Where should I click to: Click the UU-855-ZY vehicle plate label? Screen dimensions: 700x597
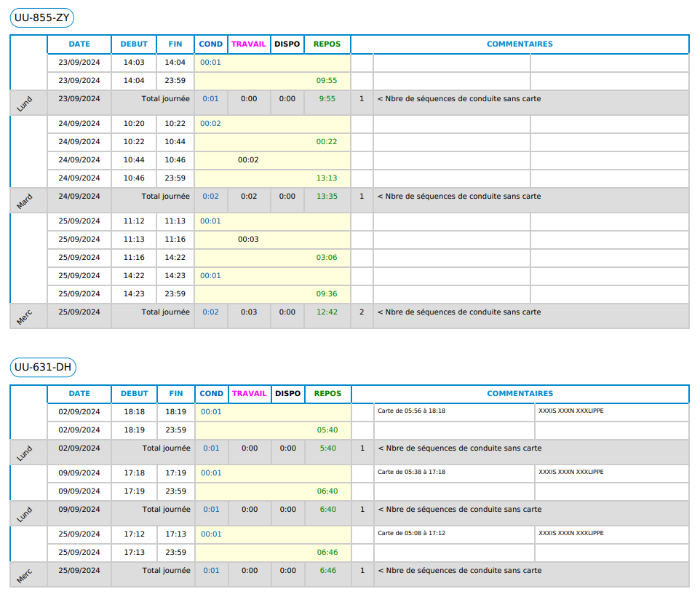42,18
